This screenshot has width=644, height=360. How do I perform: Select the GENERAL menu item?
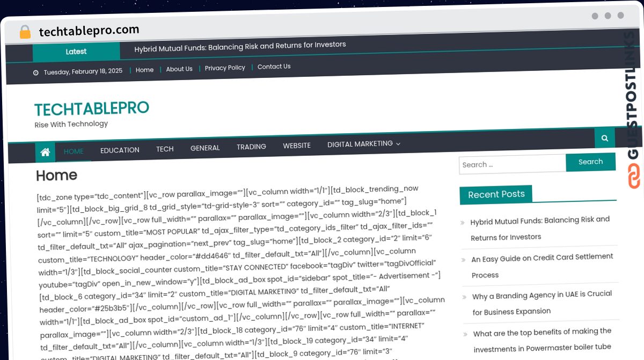point(205,148)
